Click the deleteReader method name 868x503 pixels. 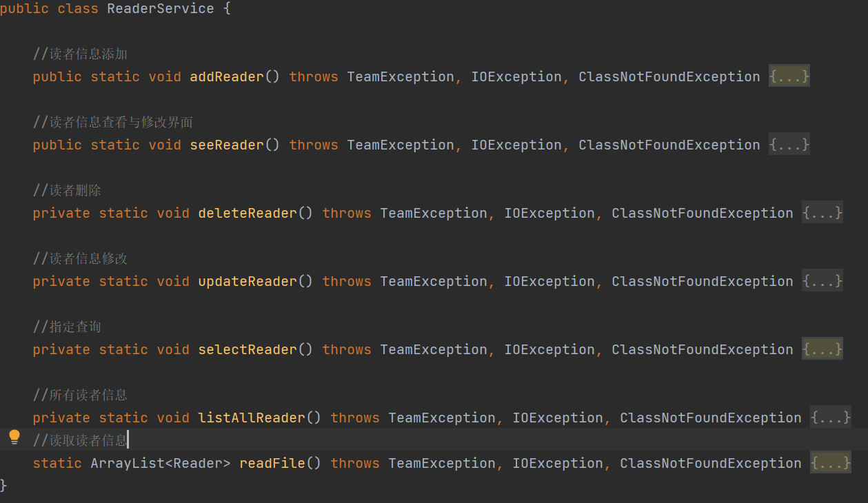pos(248,213)
